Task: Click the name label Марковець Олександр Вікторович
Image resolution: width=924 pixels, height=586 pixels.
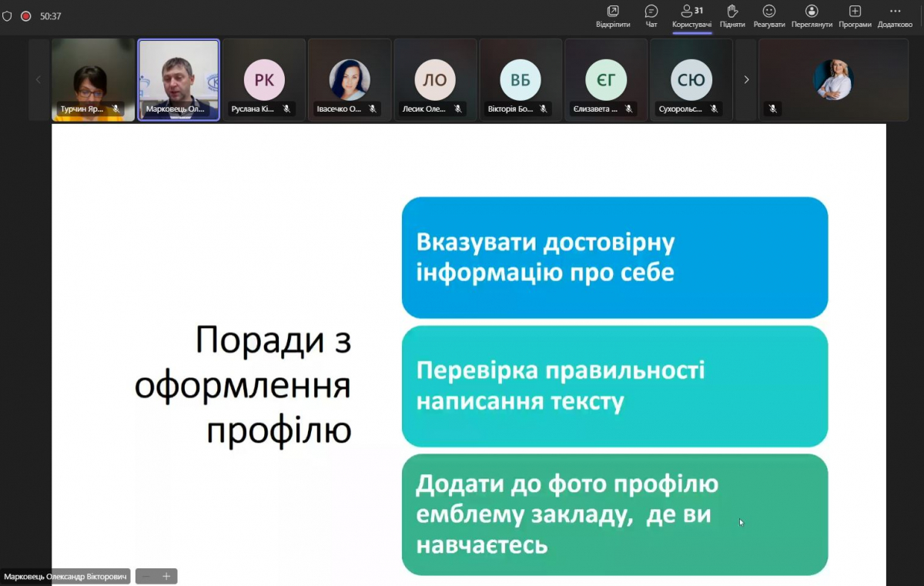Action: [x=65, y=575]
